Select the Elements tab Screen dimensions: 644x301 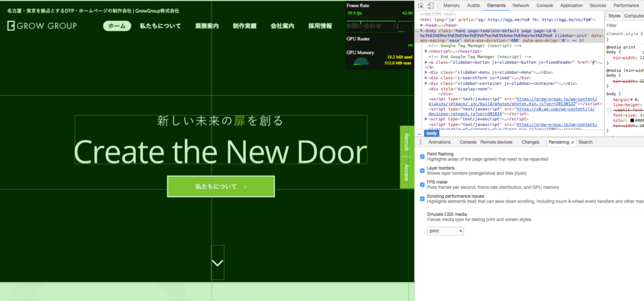click(496, 6)
